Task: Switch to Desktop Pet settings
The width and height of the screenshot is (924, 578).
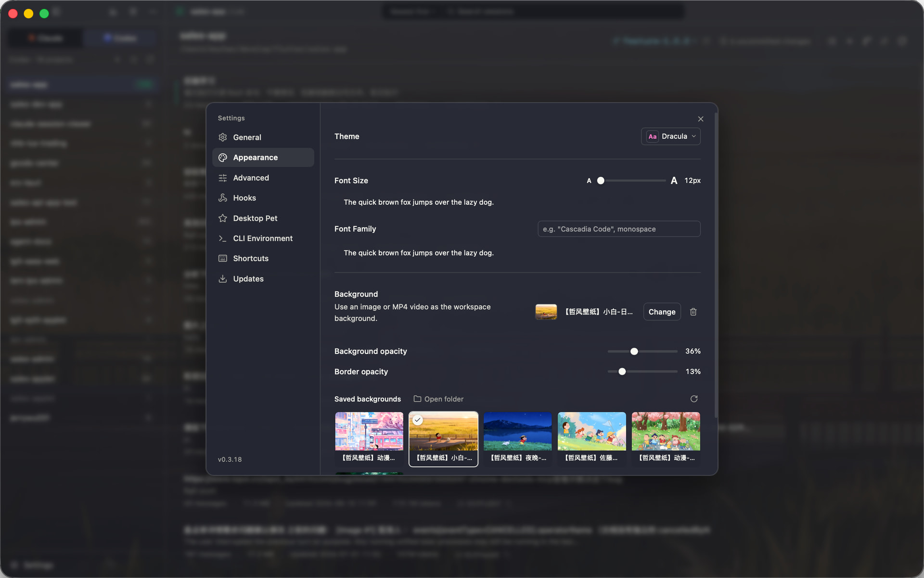Action: click(263, 218)
